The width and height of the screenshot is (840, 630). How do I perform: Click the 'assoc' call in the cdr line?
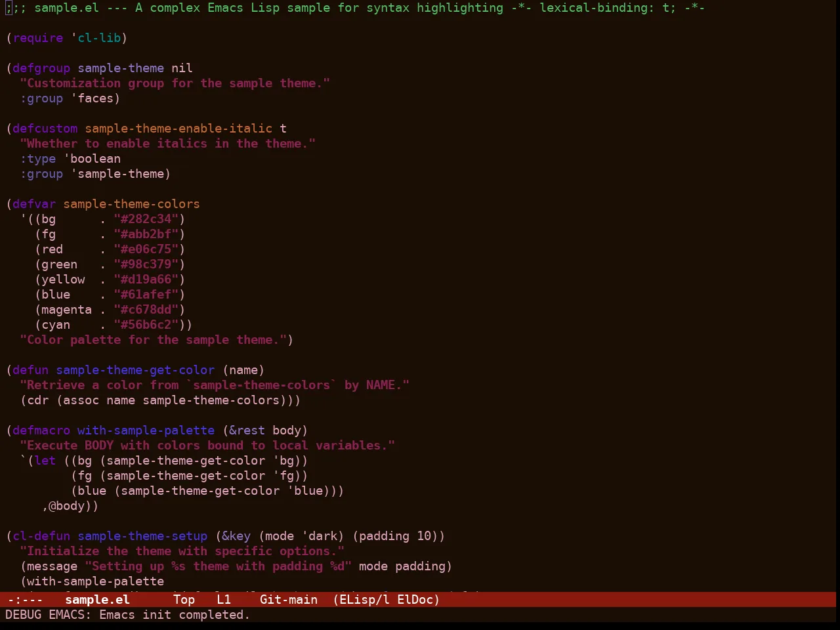tap(81, 400)
